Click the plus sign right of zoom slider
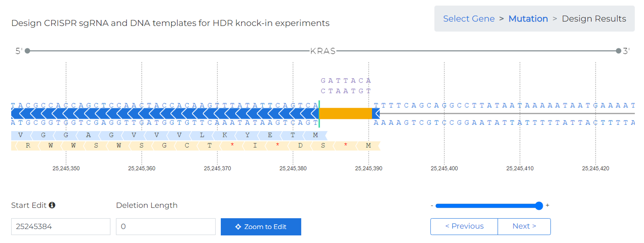Image resolution: width=644 pixels, height=243 pixels. pos(547,205)
